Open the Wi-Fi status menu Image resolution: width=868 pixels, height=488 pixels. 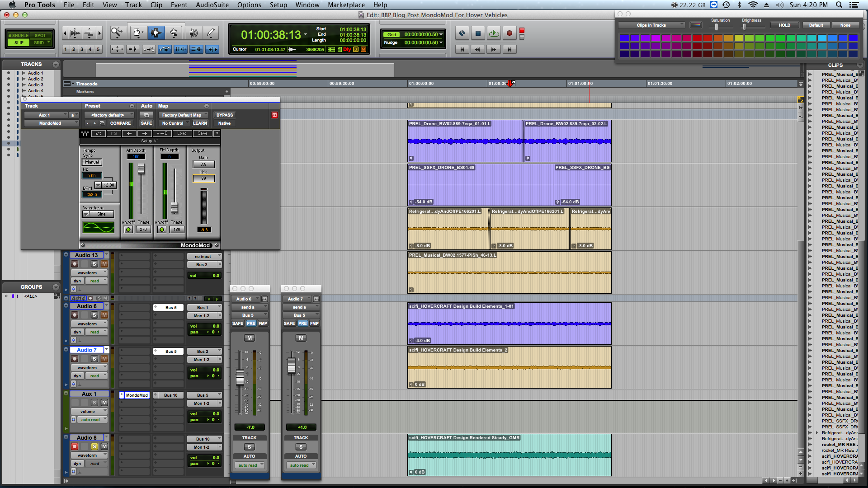click(x=753, y=5)
